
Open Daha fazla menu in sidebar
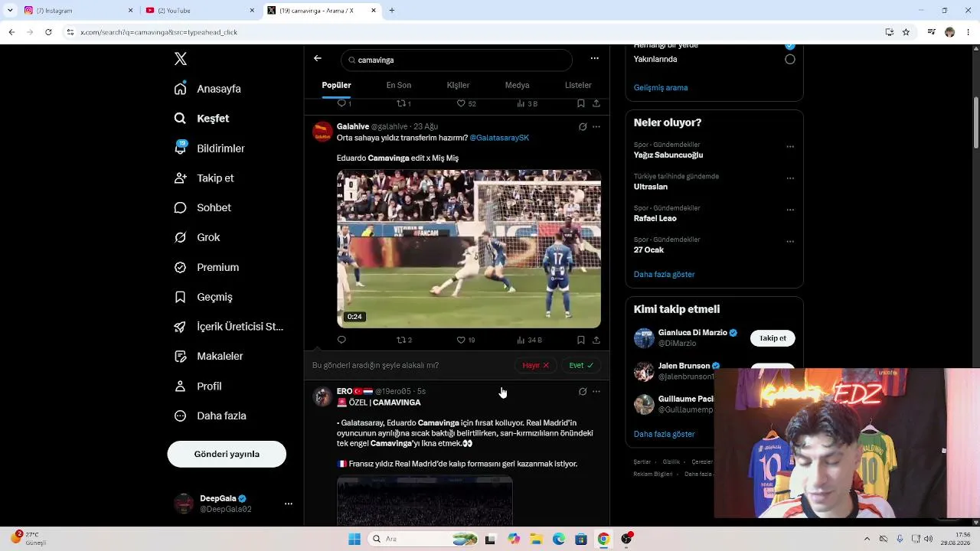point(210,416)
